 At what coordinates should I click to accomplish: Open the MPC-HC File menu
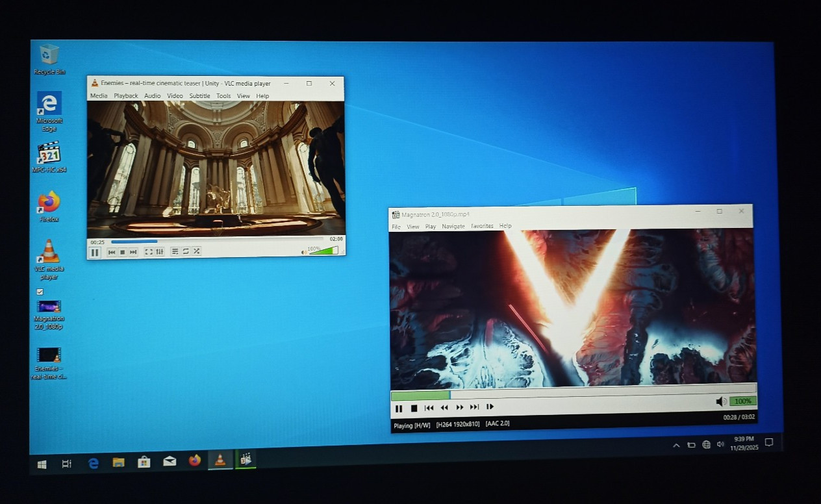(x=396, y=227)
